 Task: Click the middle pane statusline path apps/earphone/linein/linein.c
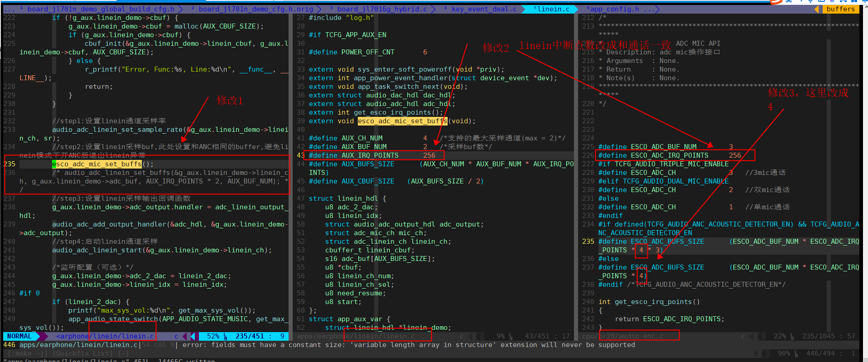click(356, 336)
